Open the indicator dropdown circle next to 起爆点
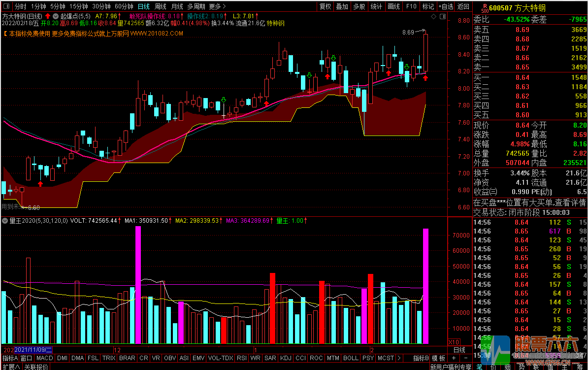This screenshot has width=588, height=370. [x=56, y=16]
